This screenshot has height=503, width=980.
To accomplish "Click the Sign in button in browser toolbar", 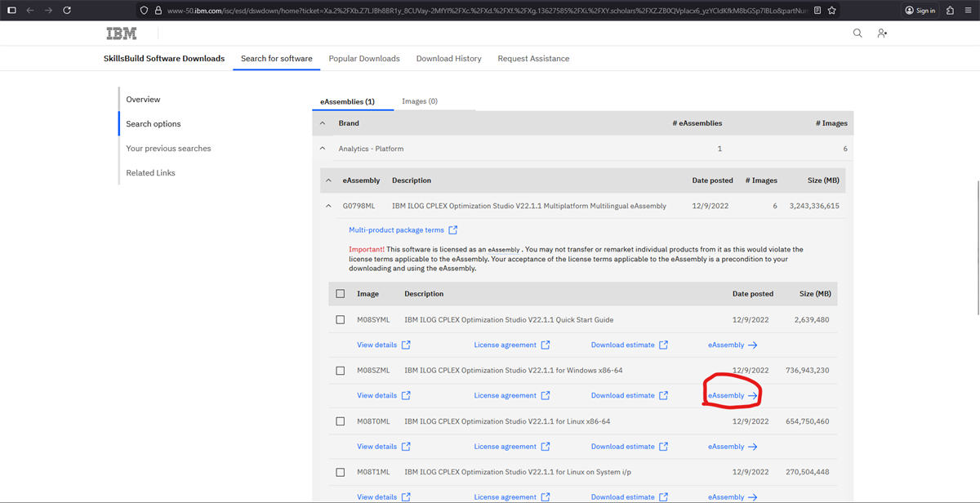I will point(920,11).
